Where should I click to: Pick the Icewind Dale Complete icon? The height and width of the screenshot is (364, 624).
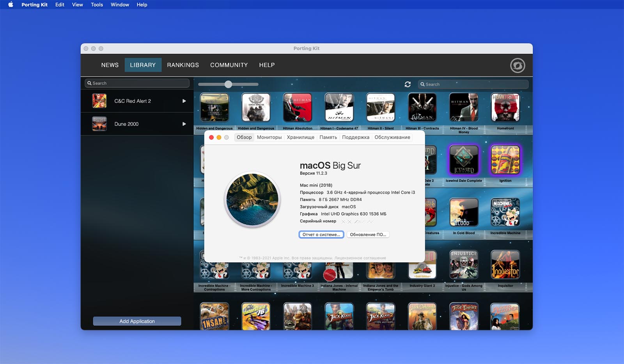point(464,160)
